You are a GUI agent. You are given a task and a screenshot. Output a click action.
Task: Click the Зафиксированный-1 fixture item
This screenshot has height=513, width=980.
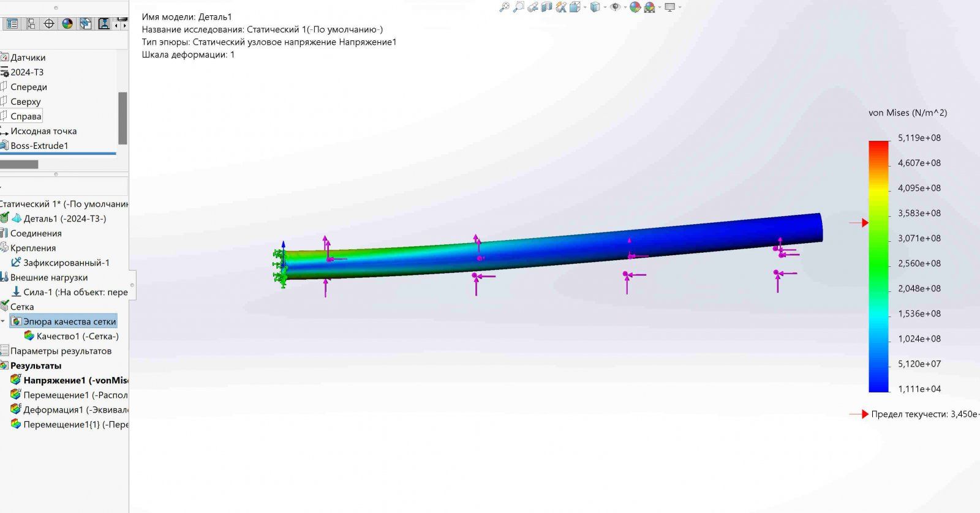66,263
